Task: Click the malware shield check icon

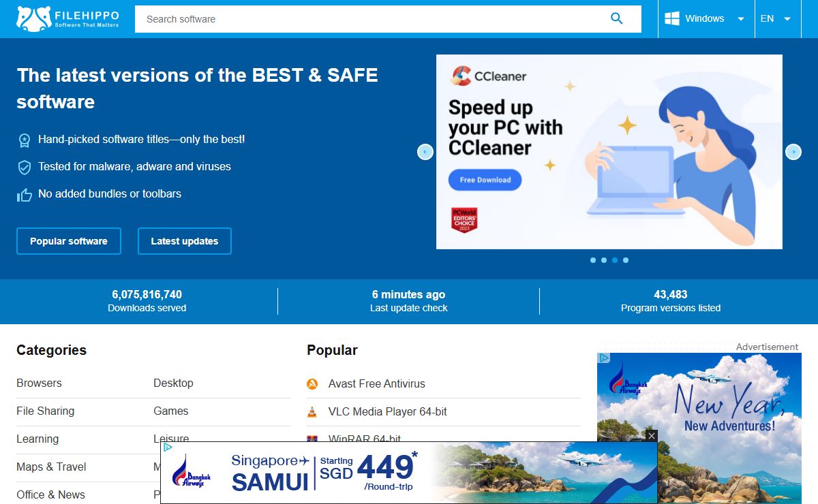Action: pyautogui.click(x=25, y=167)
